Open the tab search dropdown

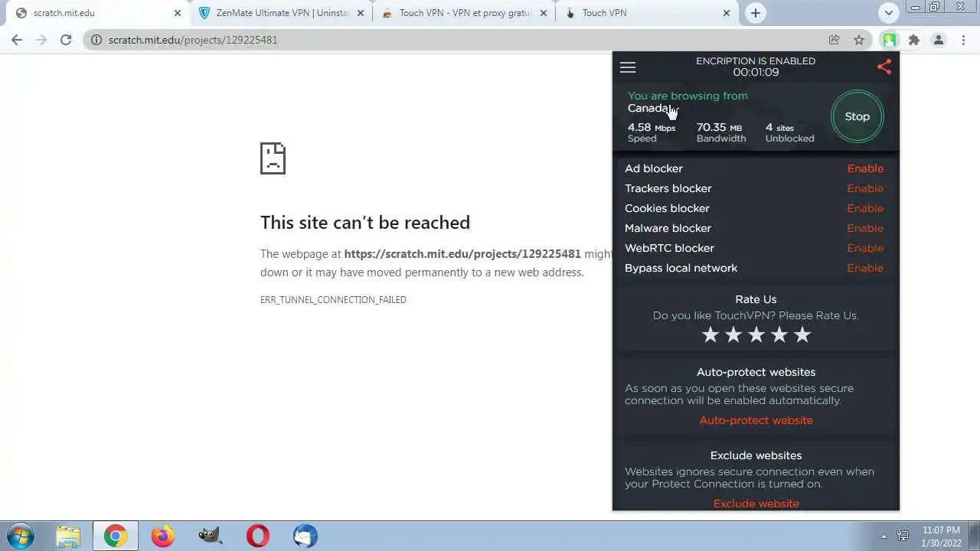[x=888, y=13]
